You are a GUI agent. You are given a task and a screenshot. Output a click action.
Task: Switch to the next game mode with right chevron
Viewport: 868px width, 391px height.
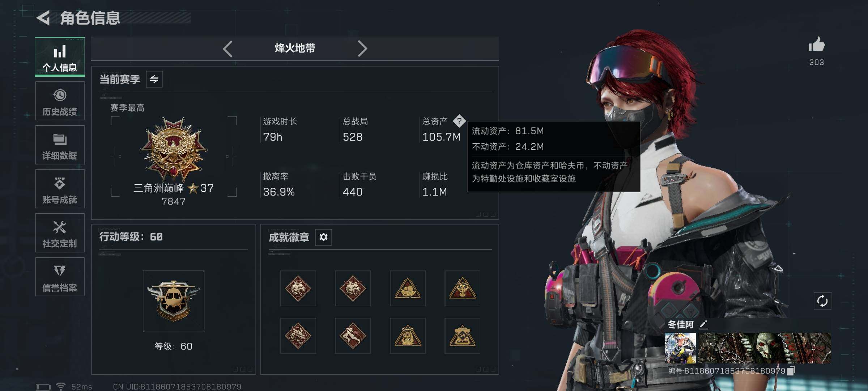pos(362,49)
